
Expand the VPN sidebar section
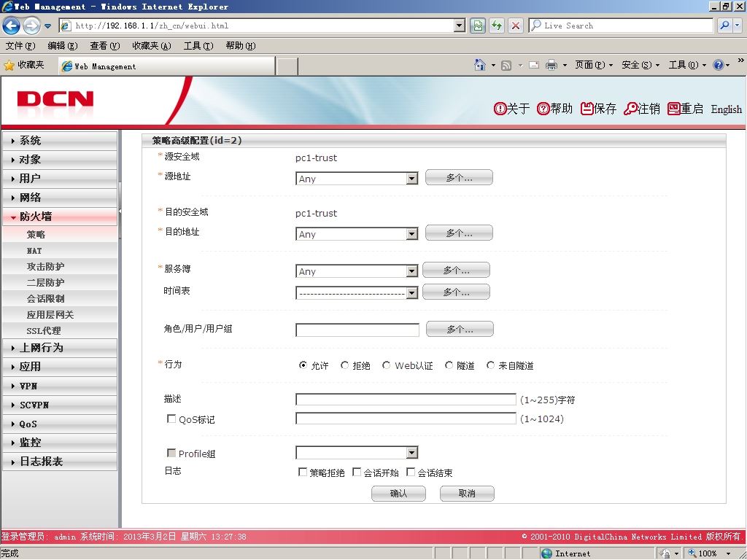(x=60, y=386)
